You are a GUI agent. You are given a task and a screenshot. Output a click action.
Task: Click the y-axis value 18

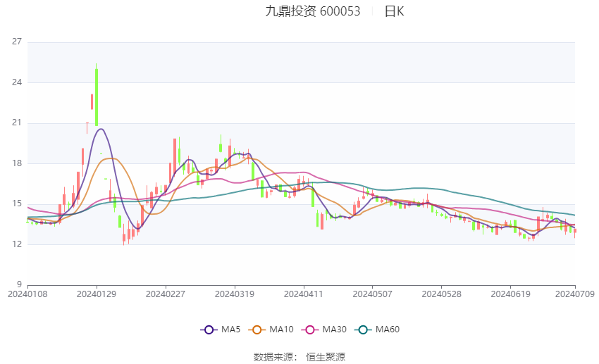pos(17,163)
